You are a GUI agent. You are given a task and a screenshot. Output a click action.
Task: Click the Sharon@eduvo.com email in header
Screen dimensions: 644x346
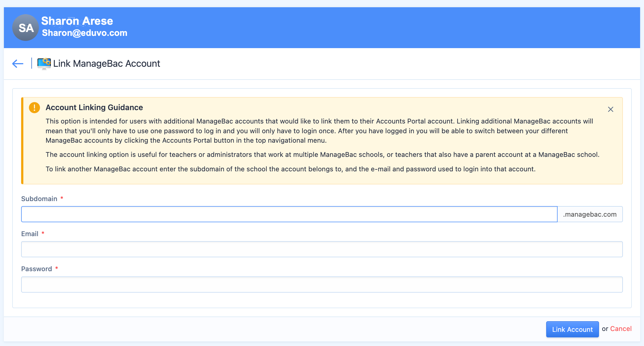84,33
